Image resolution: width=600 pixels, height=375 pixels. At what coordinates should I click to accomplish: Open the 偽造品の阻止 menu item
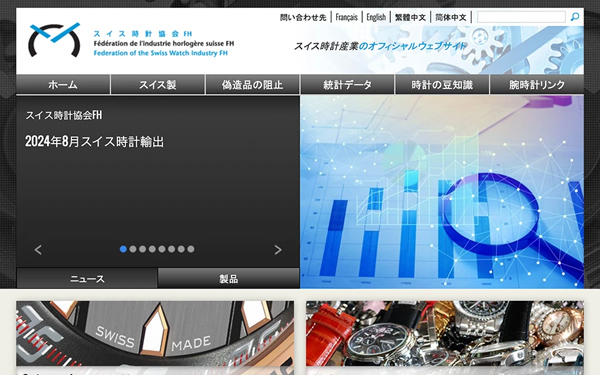click(253, 85)
